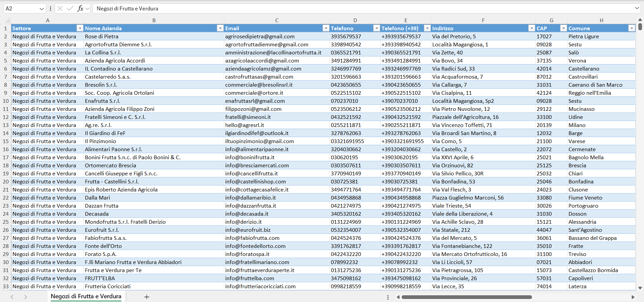Open the Nome Azienda filter dropdown
Screen dimensions: 644x302
220,28
